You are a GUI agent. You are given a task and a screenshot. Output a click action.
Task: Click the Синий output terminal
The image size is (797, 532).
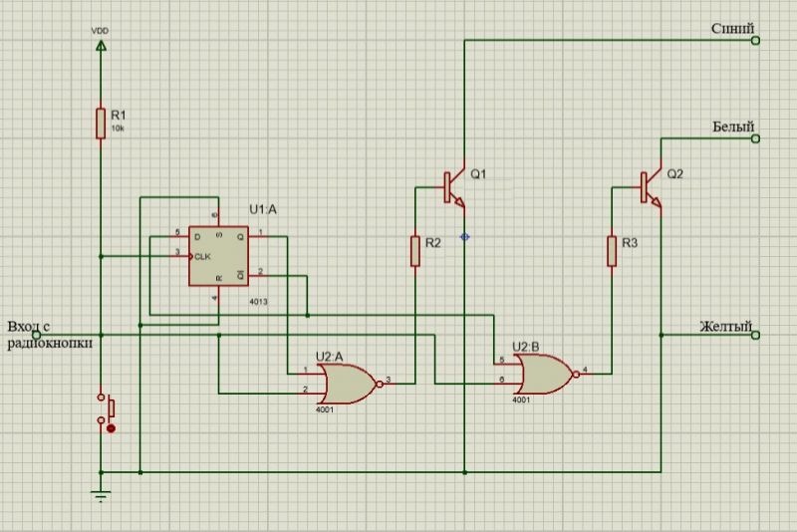coord(755,41)
